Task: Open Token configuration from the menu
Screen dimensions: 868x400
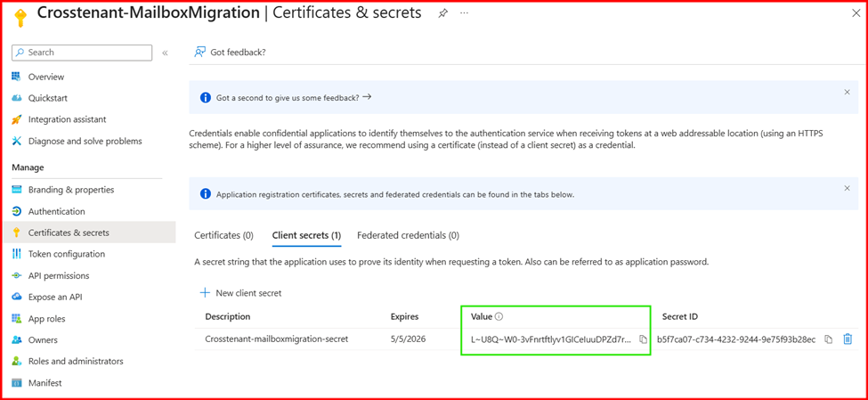Action: (x=66, y=255)
